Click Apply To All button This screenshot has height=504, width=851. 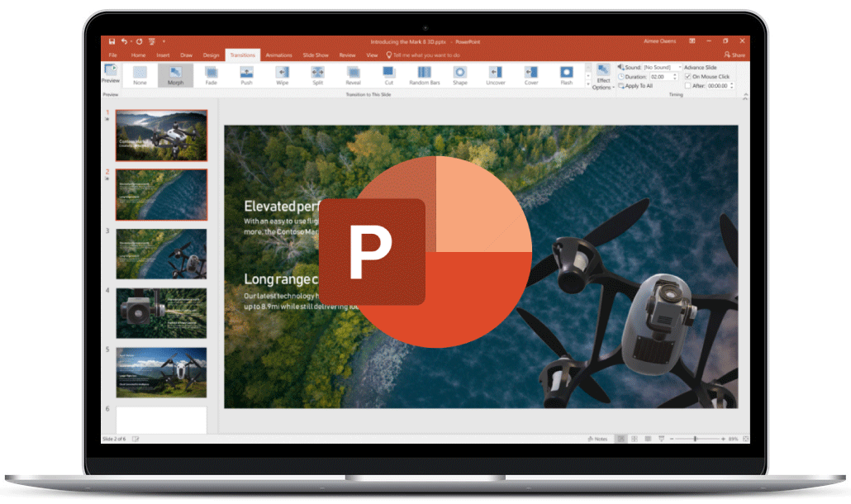[635, 86]
